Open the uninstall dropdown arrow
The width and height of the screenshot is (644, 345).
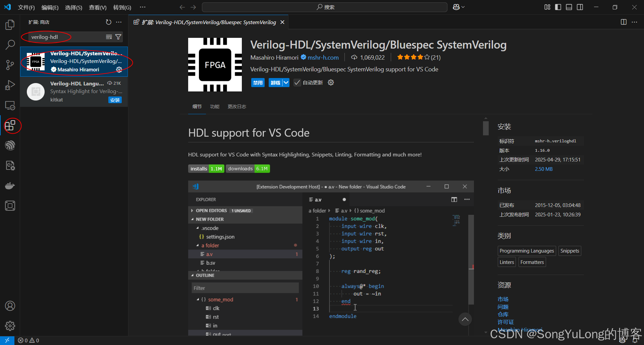click(286, 82)
